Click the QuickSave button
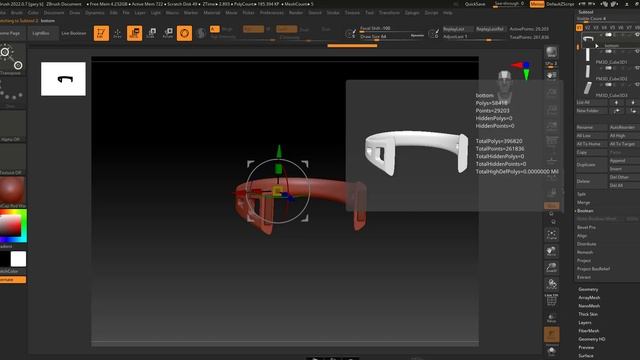This screenshot has height=360, width=640. click(475, 4)
